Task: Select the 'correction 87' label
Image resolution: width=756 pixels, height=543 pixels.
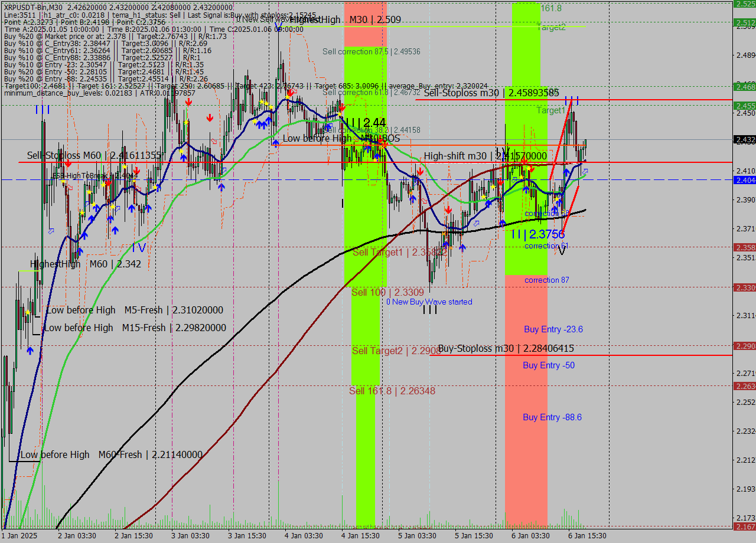Action: (x=547, y=280)
